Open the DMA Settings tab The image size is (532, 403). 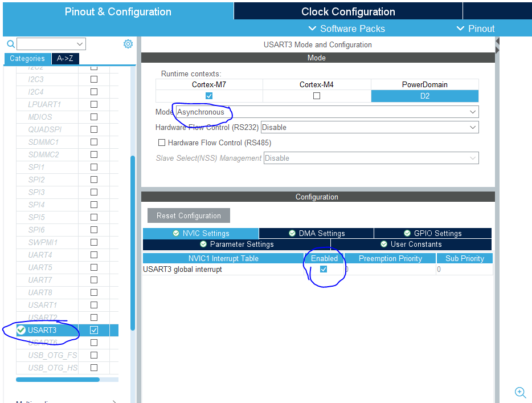tap(317, 233)
